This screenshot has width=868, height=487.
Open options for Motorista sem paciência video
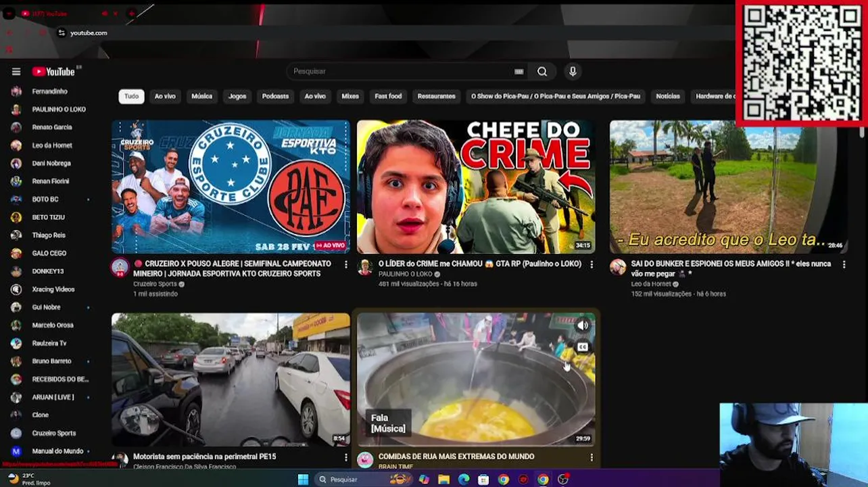346,457
